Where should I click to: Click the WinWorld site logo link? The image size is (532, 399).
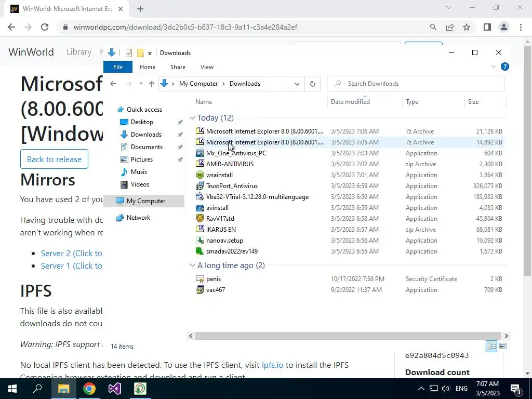[31, 52]
